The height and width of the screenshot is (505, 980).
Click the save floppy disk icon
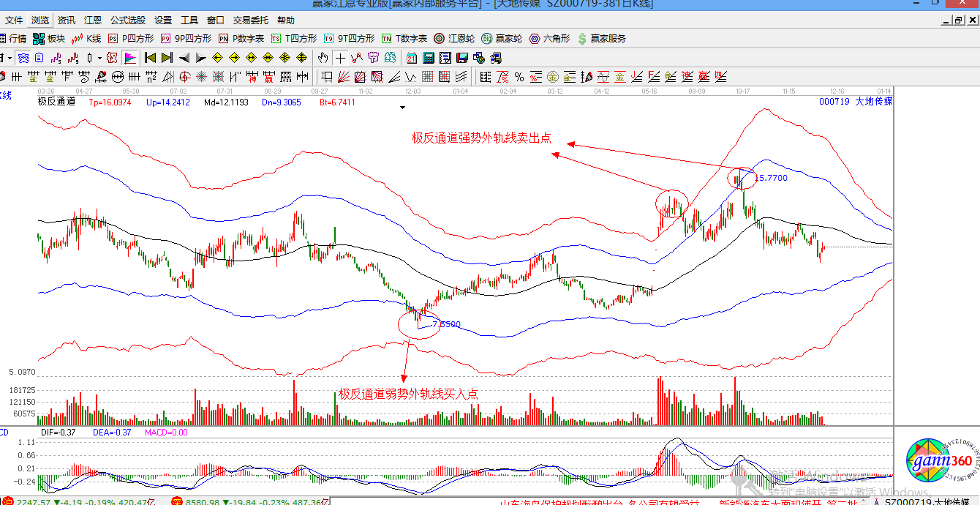coord(462,58)
